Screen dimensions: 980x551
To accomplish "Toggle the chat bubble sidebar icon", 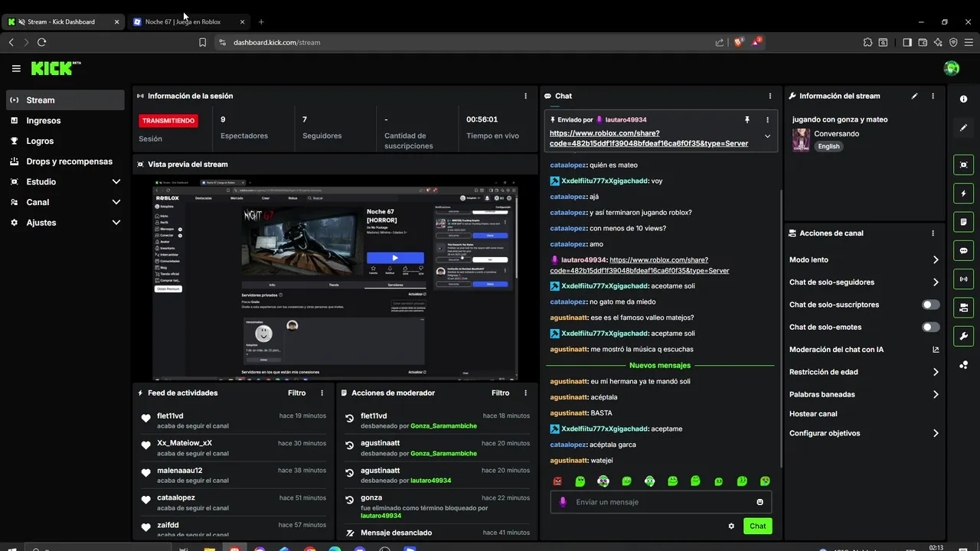I will point(963,250).
